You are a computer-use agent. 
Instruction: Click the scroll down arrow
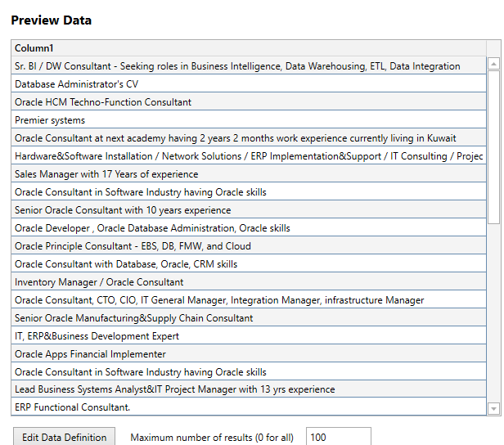(x=493, y=409)
